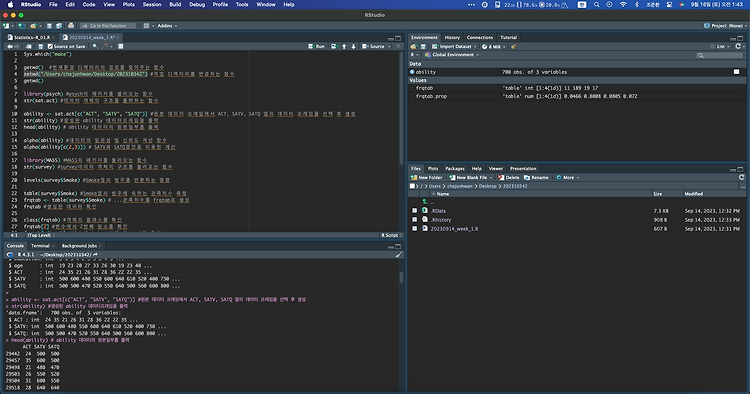Open Spotlight search in macOS menu bar
Image resolution: width=750 pixels, height=394 pixels.
(x=596, y=4)
